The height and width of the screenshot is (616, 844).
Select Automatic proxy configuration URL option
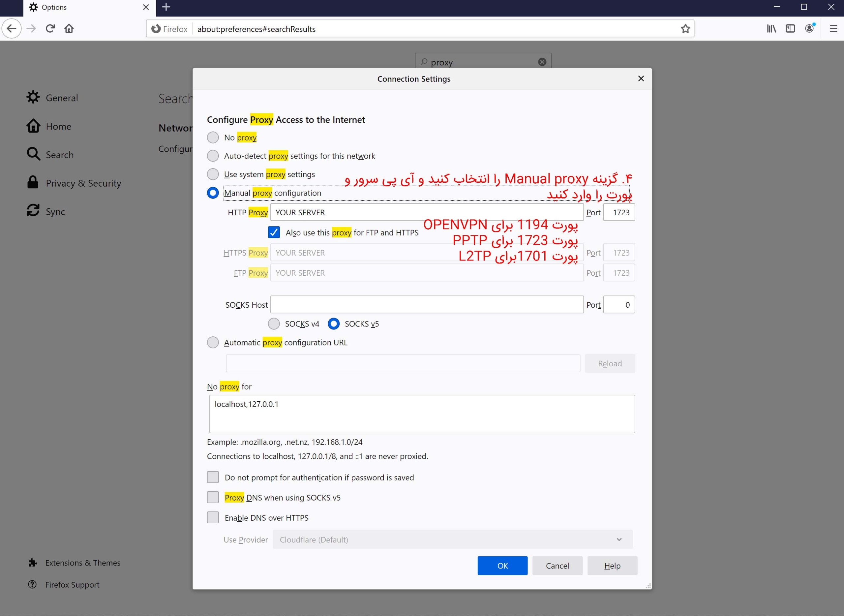coord(213,342)
